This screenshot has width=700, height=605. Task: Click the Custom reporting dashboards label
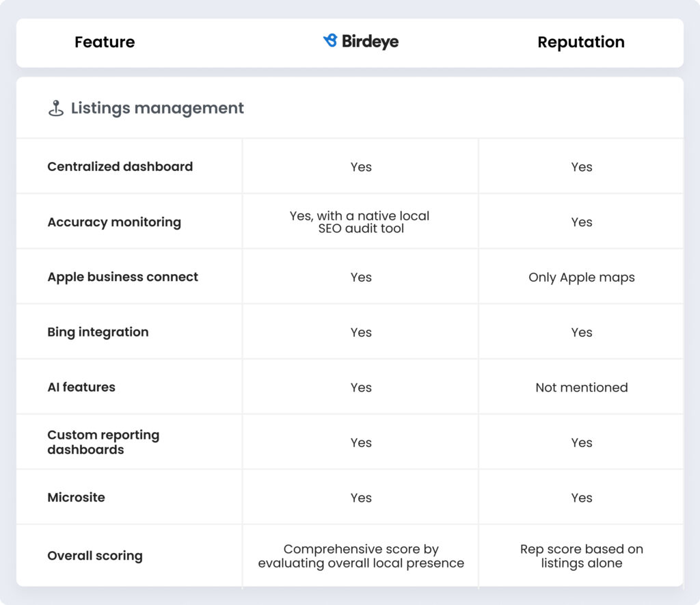(x=103, y=442)
